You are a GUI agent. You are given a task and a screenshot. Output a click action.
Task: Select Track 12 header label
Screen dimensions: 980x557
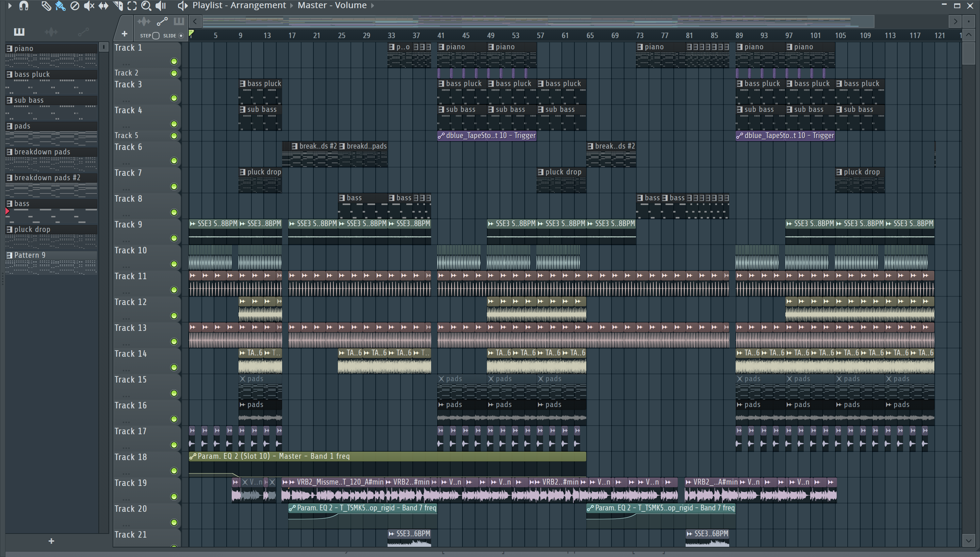tap(130, 302)
